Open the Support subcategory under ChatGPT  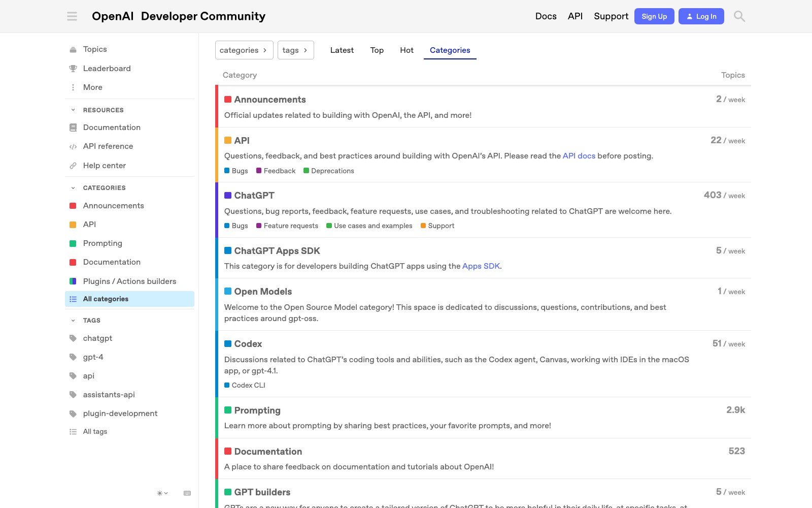pos(437,226)
